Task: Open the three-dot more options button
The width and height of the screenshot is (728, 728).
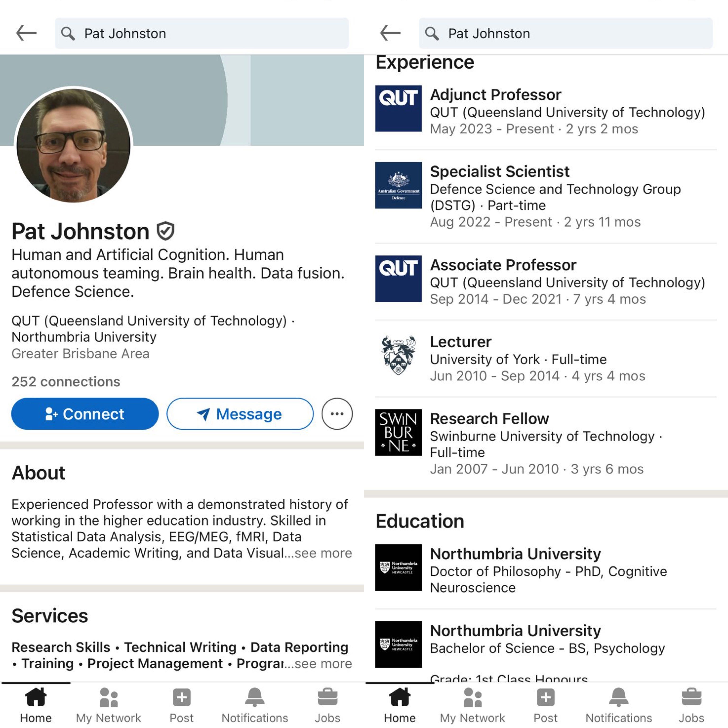Action: pyautogui.click(x=337, y=414)
